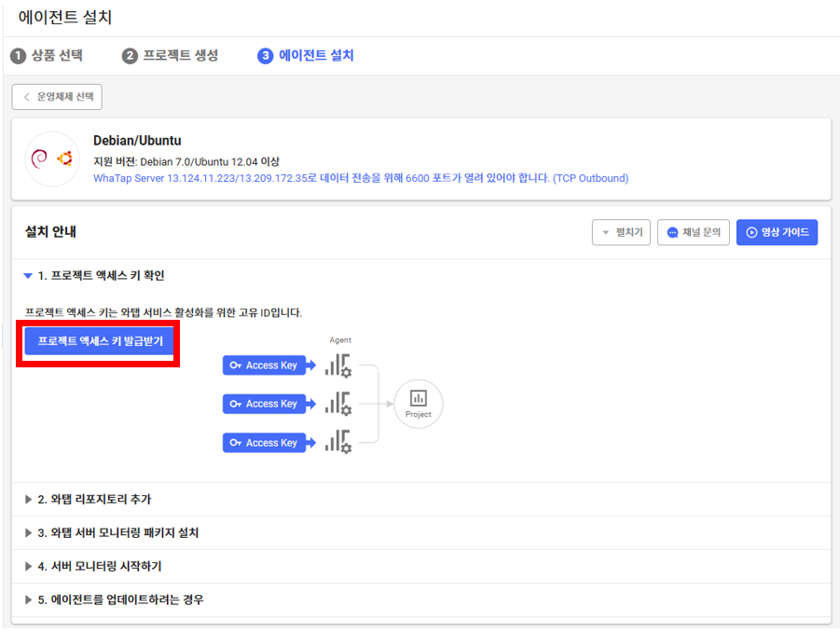
Task: Click the bottom agent chart-gear icon
Action: coord(338,442)
